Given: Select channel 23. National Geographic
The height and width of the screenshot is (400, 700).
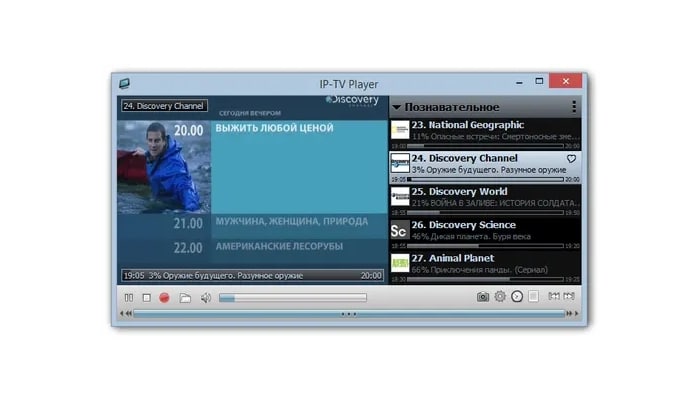Looking at the screenshot, I should (486, 134).
